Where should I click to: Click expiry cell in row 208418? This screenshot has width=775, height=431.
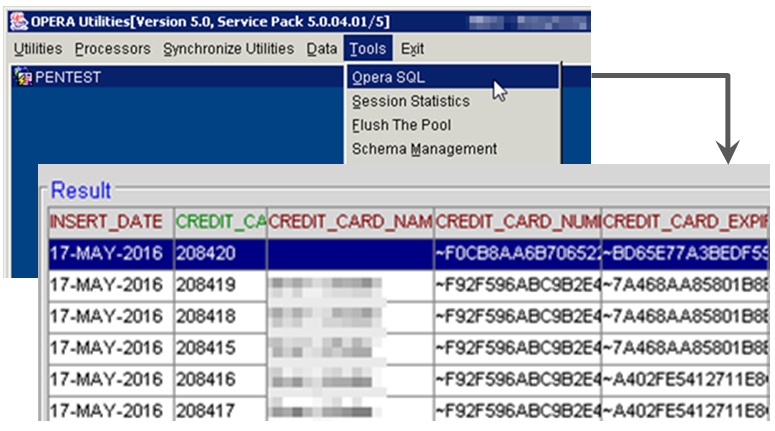[686, 316]
